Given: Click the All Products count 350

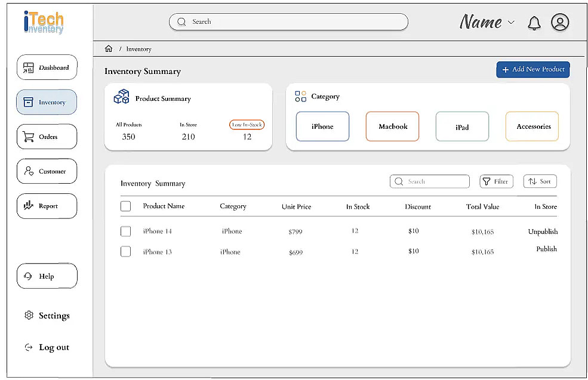Looking at the screenshot, I should click(x=128, y=137).
